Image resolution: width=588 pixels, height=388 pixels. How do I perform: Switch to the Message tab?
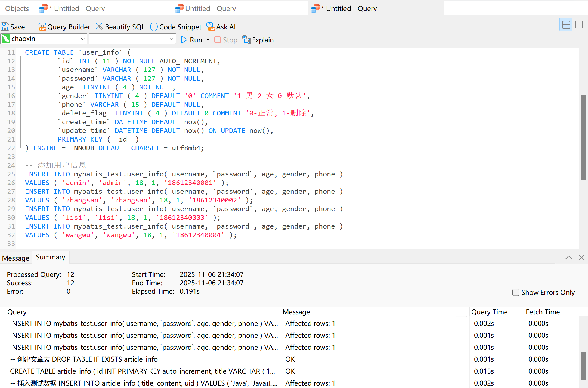[x=16, y=258]
